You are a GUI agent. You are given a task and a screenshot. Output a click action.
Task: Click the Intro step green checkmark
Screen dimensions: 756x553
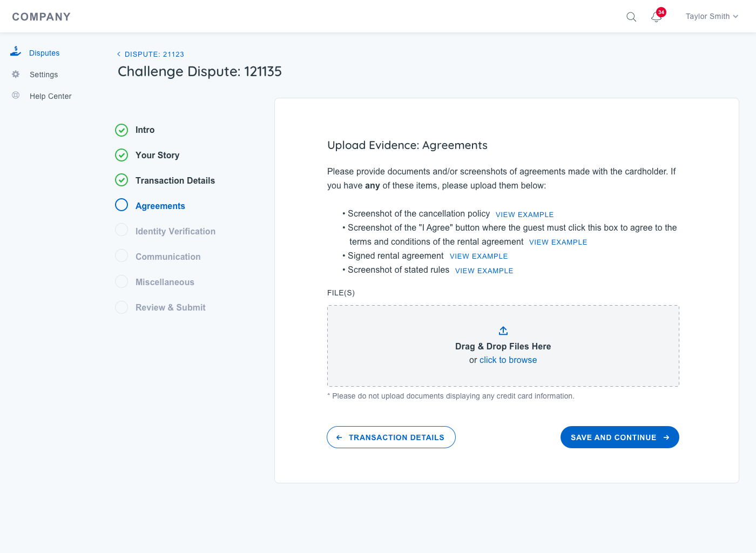[x=122, y=130]
